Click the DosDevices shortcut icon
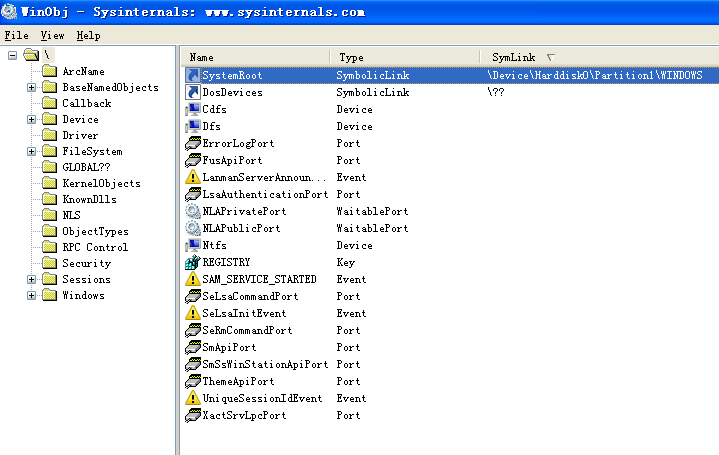This screenshot has width=719, height=455. coord(193,92)
